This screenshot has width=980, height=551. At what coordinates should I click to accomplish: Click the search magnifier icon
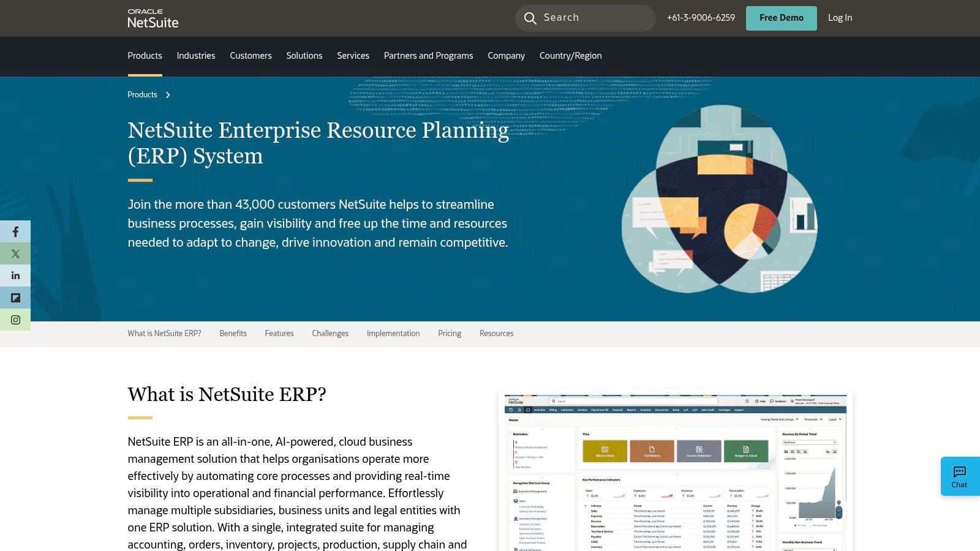tap(530, 18)
